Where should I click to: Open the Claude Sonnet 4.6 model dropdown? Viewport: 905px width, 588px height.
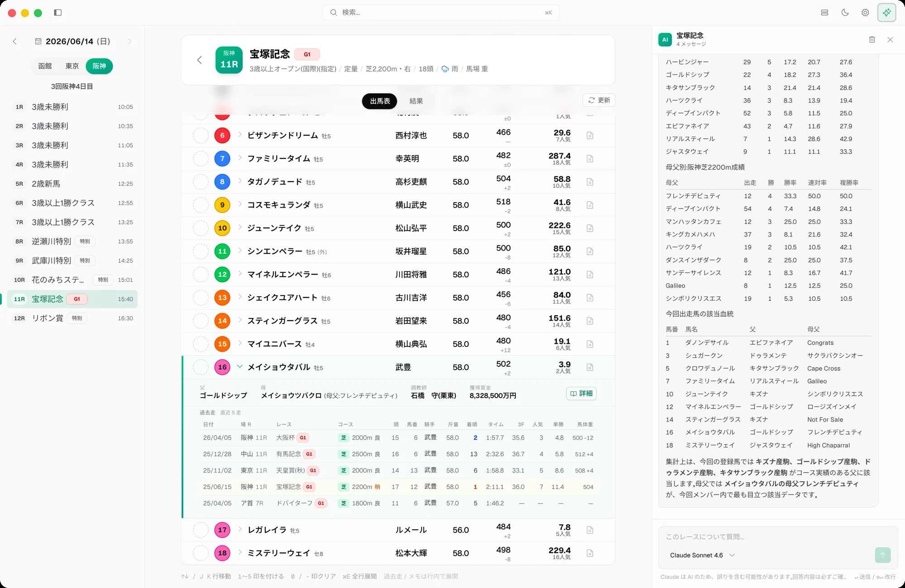(x=702, y=555)
